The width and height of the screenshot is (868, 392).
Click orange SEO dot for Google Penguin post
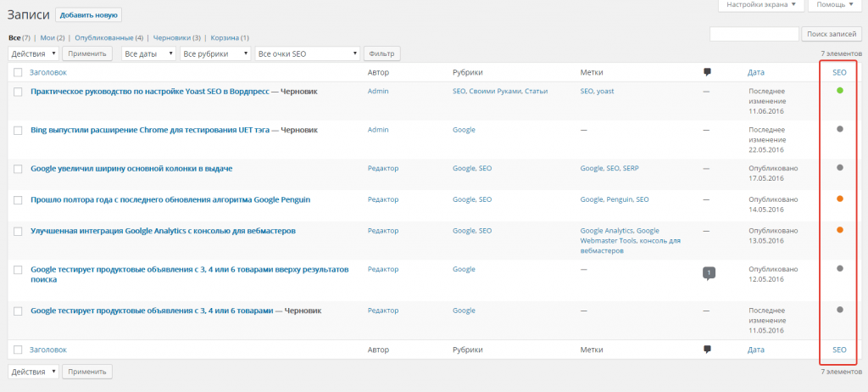[840, 199]
